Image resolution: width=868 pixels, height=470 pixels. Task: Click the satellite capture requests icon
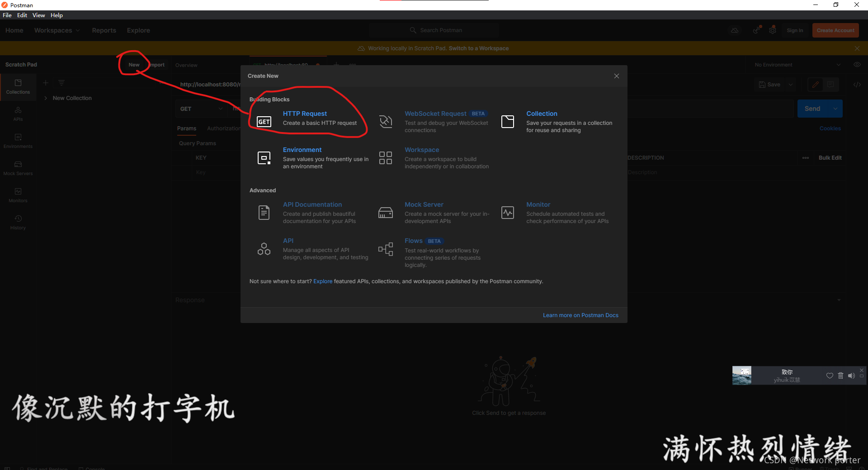pos(756,30)
